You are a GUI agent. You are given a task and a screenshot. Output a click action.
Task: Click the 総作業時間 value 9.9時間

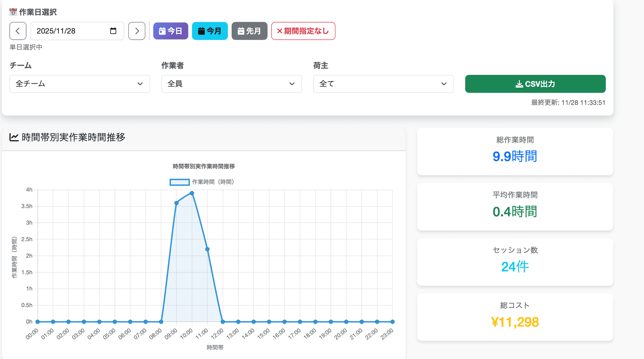click(515, 156)
